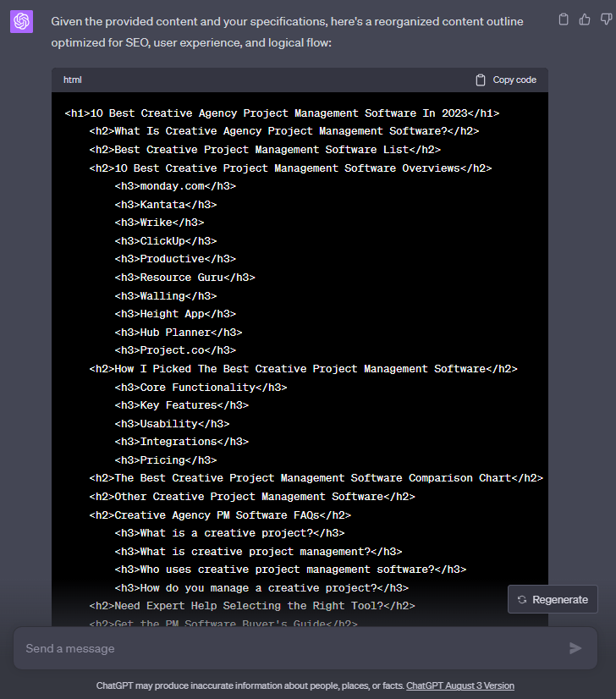Click the Kantata h3 line
The image size is (616, 699).
click(166, 205)
